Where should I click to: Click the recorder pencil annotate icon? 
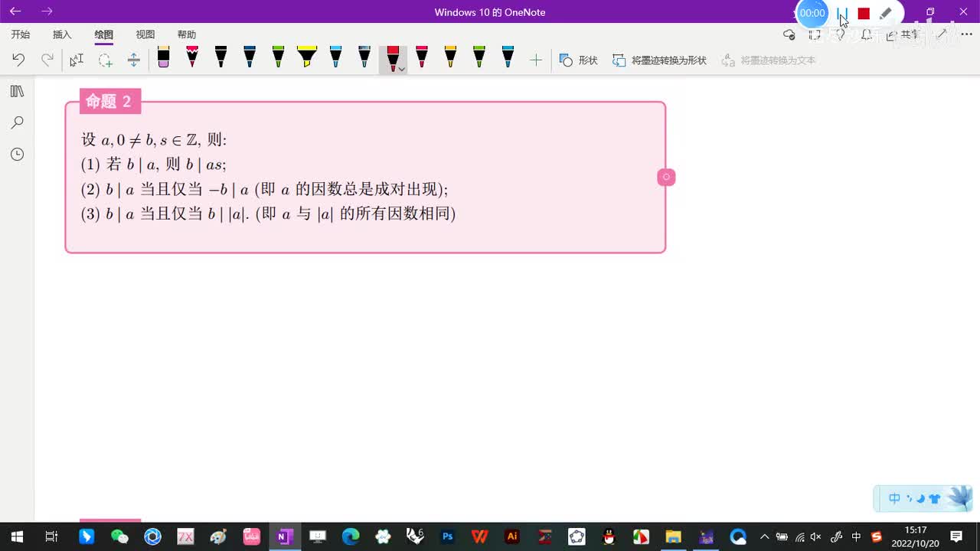[886, 13]
